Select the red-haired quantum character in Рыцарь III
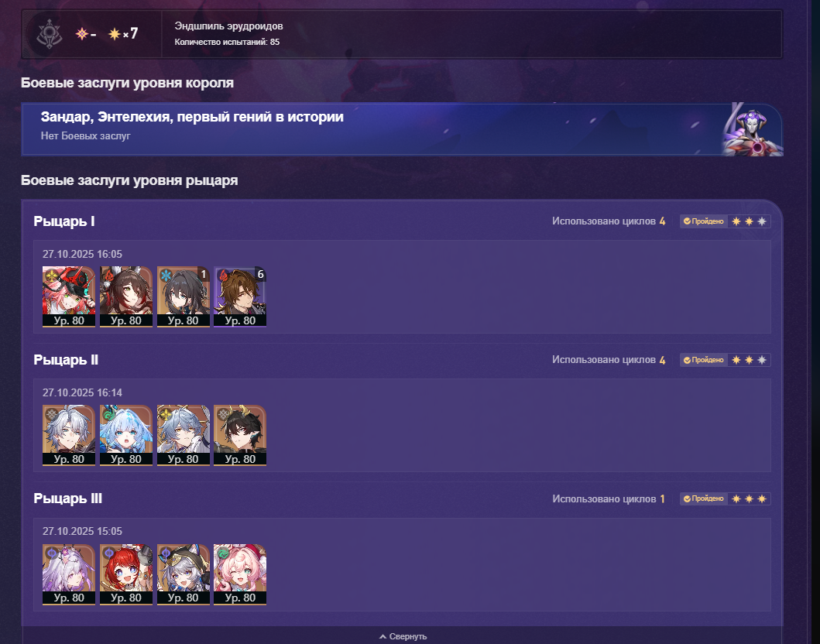The width and height of the screenshot is (820, 644). [x=126, y=574]
